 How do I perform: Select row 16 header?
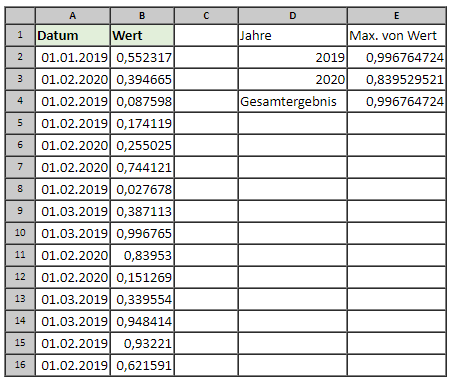point(20,365)
